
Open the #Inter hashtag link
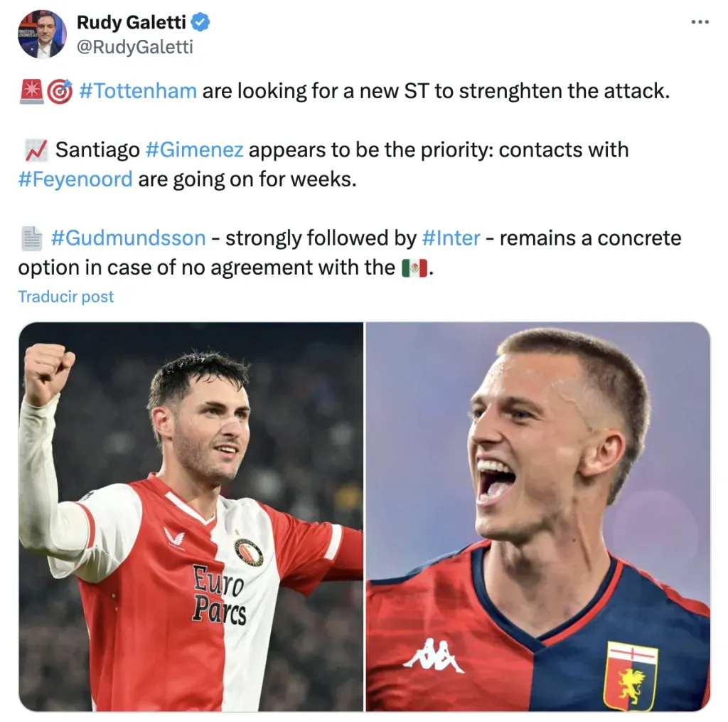click(451, 238)
